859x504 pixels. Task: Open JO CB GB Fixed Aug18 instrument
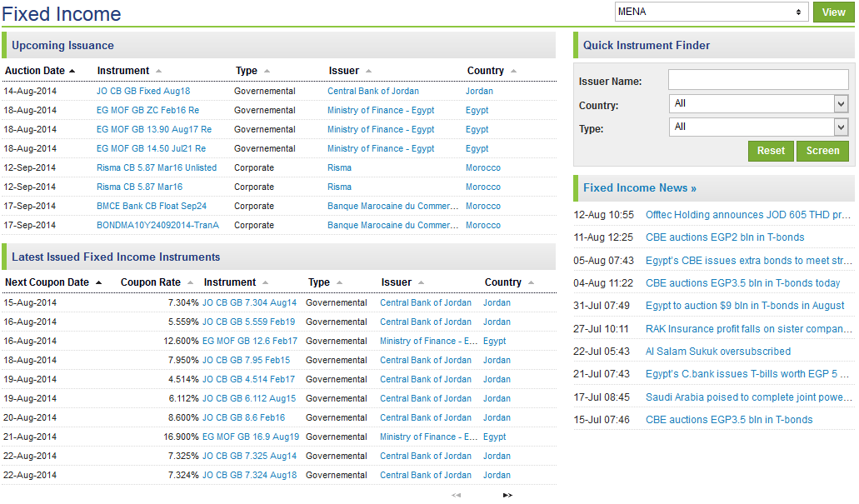pos(143,91)
